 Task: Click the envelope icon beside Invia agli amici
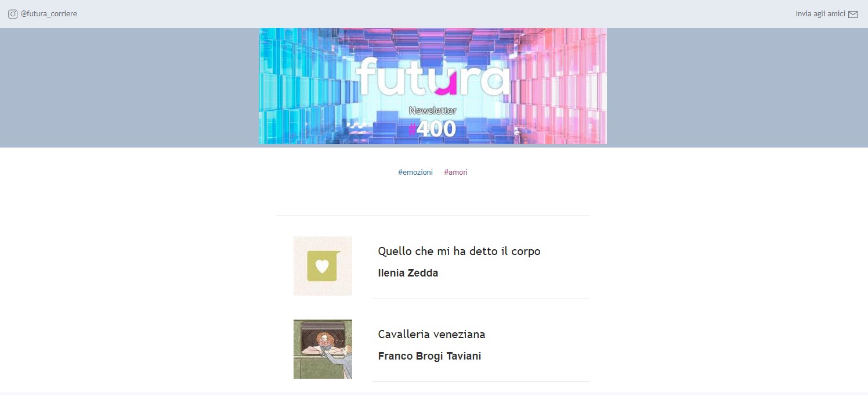pos(853,15)
